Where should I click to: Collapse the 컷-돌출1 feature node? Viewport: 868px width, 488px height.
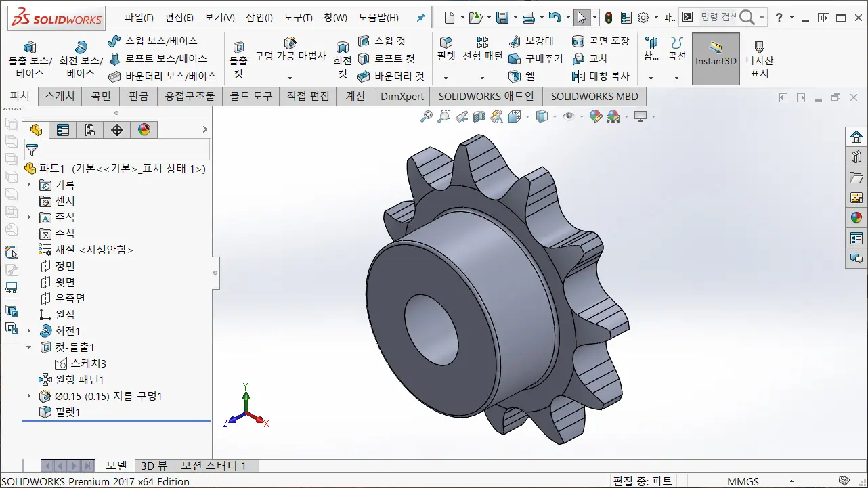[x=28, y=347]
